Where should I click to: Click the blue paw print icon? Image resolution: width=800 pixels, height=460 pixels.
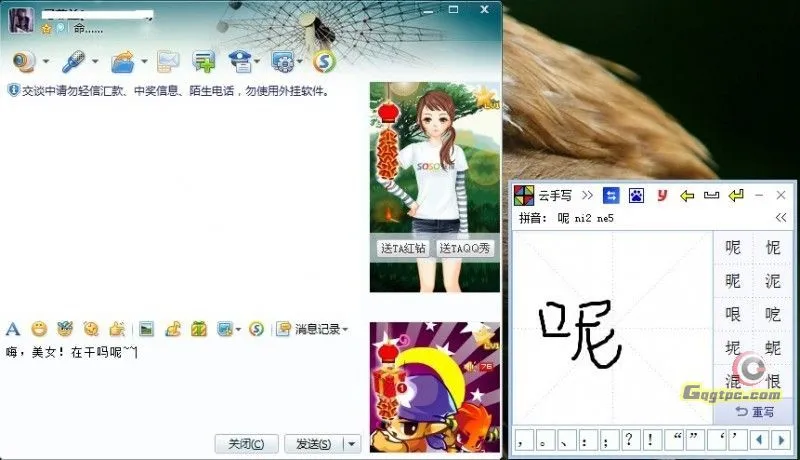point(636,195)
